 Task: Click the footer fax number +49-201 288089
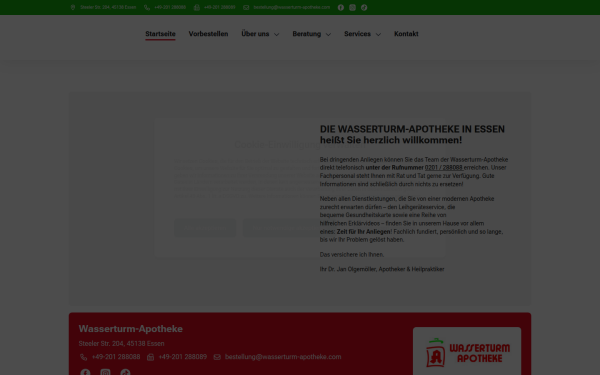[x=183, y=357]
